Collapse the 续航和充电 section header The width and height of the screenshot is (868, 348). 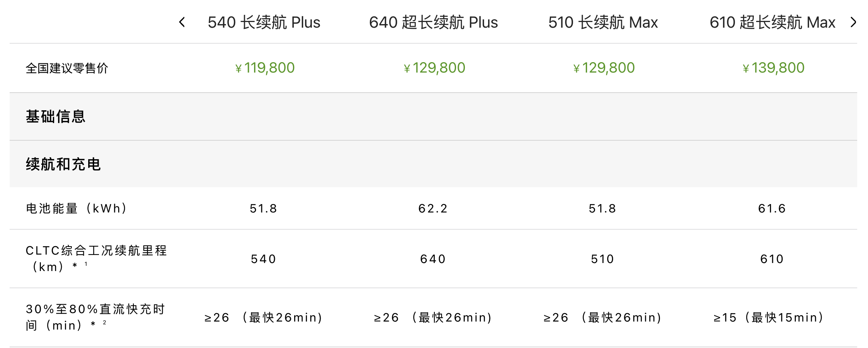[x=433, y=164]
